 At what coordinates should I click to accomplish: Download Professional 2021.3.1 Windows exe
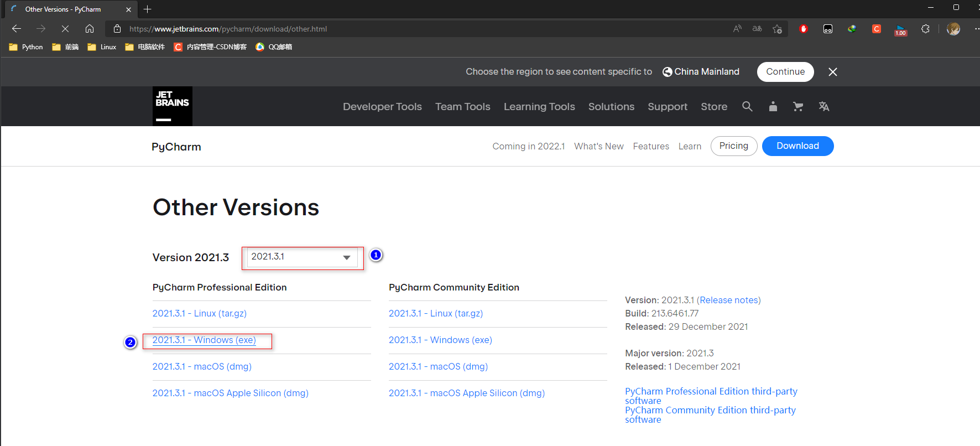click(204, 340)
